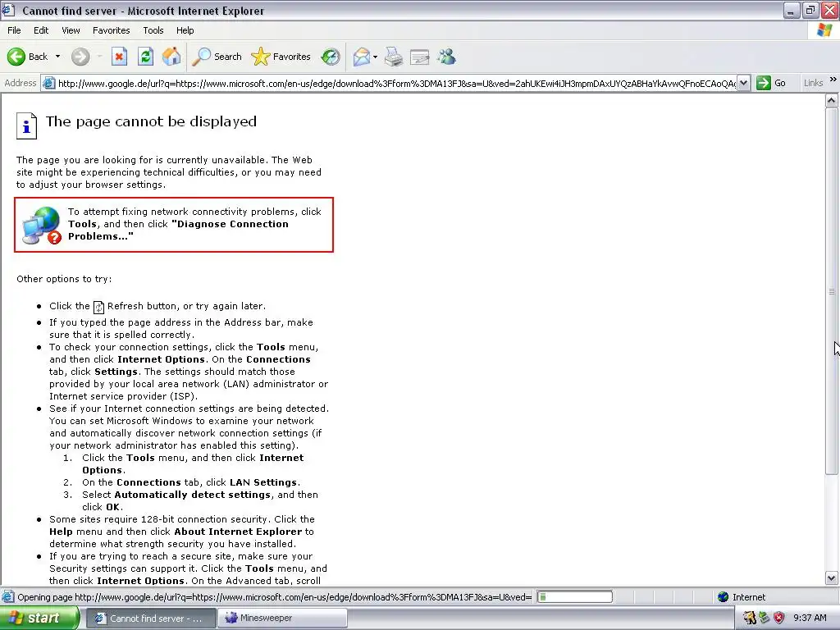This screenshot has height=630, width=840.
Task: Click "Automatically detect settings" bold text
Action: pyautogui.click(x=192, y=495)
